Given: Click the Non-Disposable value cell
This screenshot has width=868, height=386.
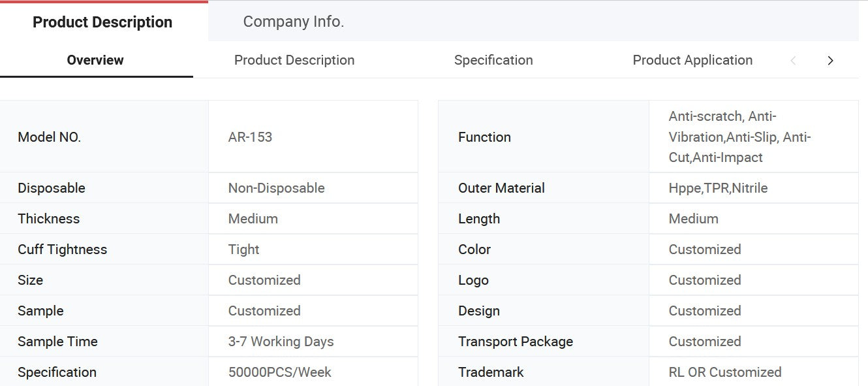Looking at the screenshot, I should pos(276,188).
